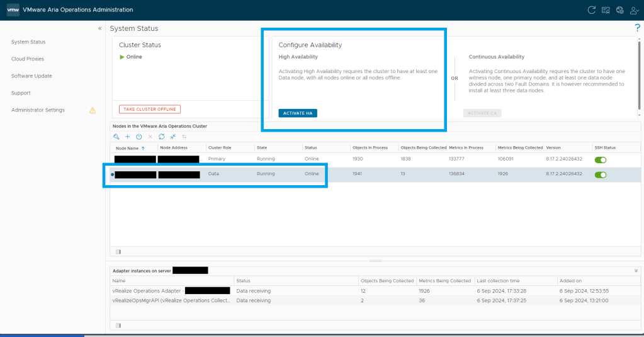The height and width of the screenshot is (337, 644).
Task: Click the refresh icon in top header
Action: (591, 10)
